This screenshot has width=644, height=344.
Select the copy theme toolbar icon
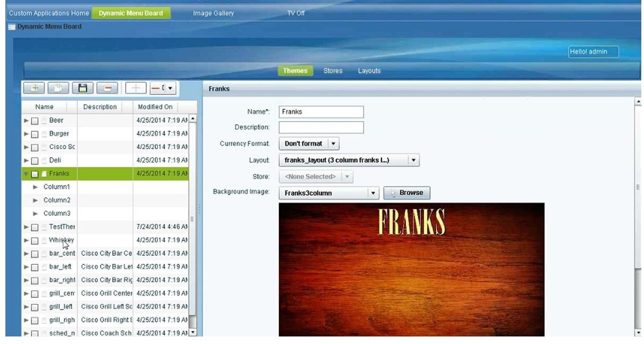point(59,88)
